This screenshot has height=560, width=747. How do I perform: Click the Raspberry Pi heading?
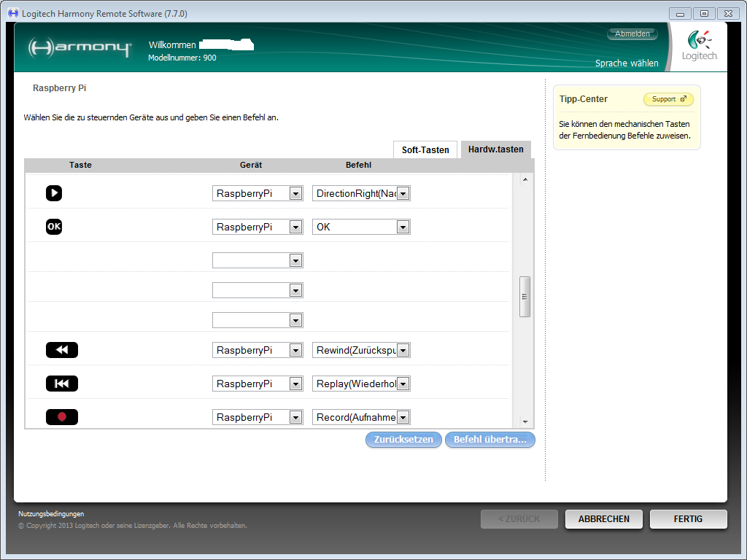(x=59, y=88)
